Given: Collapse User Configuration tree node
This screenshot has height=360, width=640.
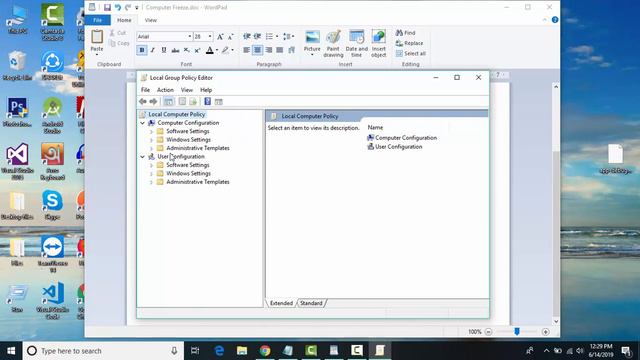Looking at the screenshot, I should [x=142, y=157].
